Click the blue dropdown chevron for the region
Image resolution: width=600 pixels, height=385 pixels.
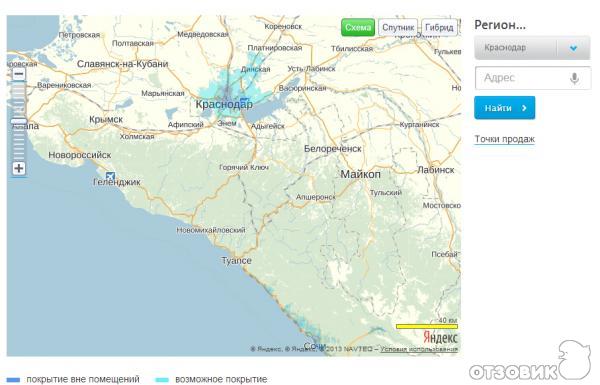[x=573, y=48]
